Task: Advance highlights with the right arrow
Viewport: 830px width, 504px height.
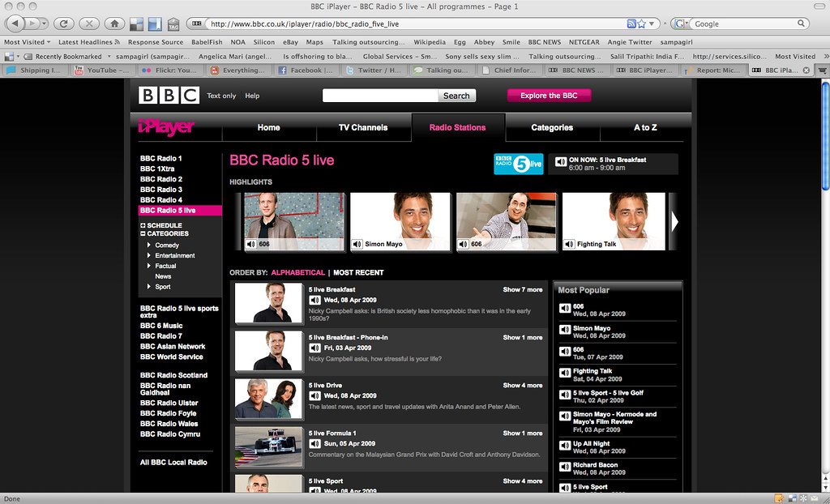Action: tap(674, 221)
